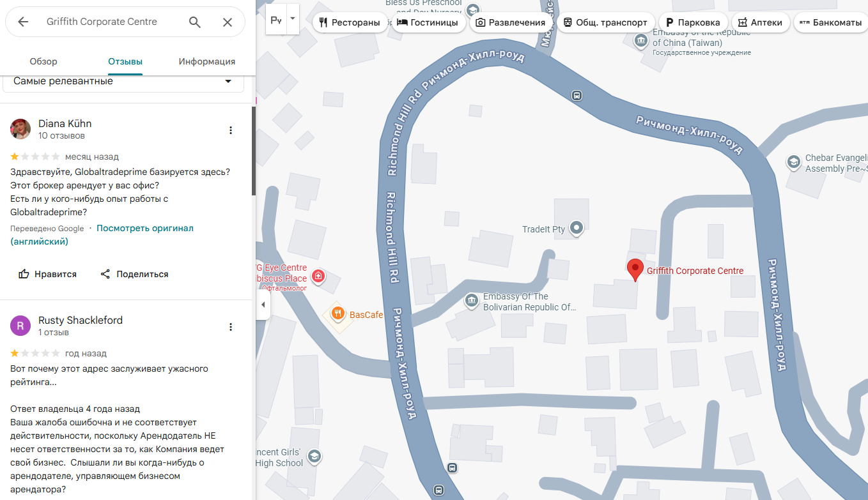Click the red Griffith Corporate Centre pin

click(634, 269)
